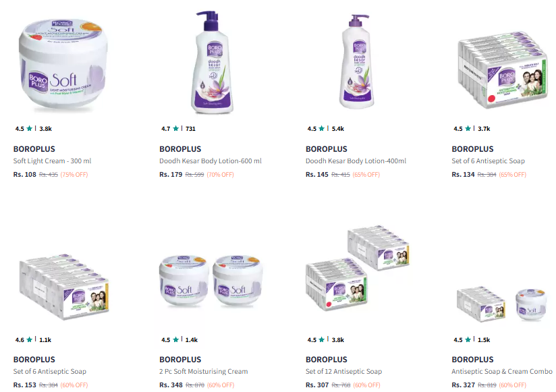
Task: Click the star icon next to 1.5k reviews
Action: point(468,339)
